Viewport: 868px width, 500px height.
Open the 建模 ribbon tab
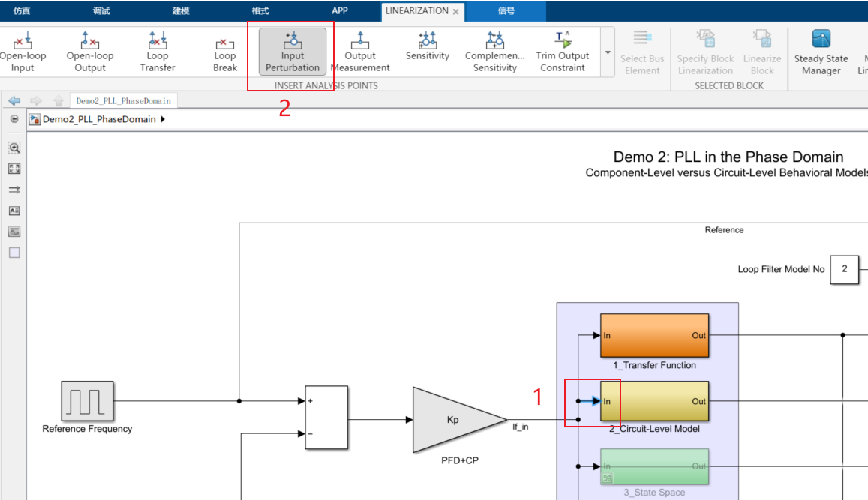pyautogui.click(x=180, y=10)
